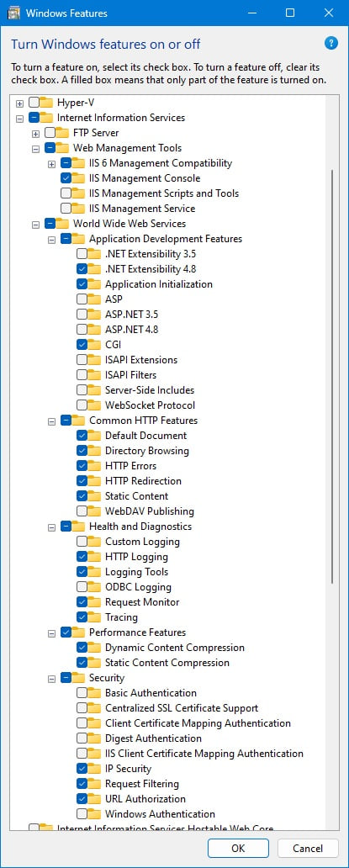This screenshot has height=868, width=349.
Task: Select IIS Client Certificate Mapping Authentication label
Action: coord(204,754)
